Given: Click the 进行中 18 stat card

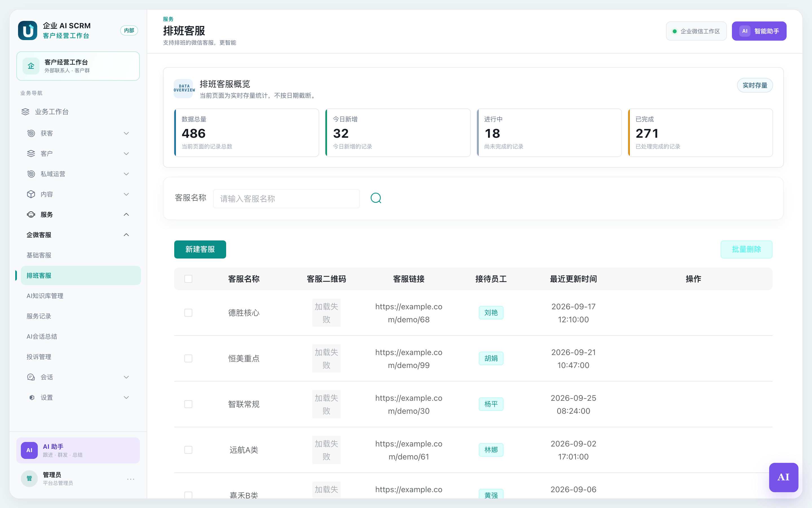Looking at the screenshot, I should coord(549,132).
